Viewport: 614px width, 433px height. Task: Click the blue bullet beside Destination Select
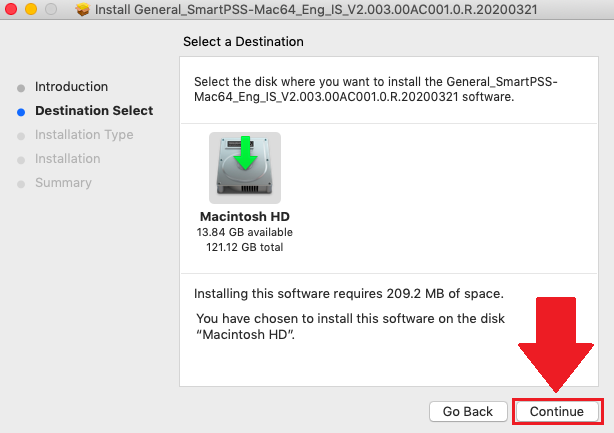click(21, 111)
